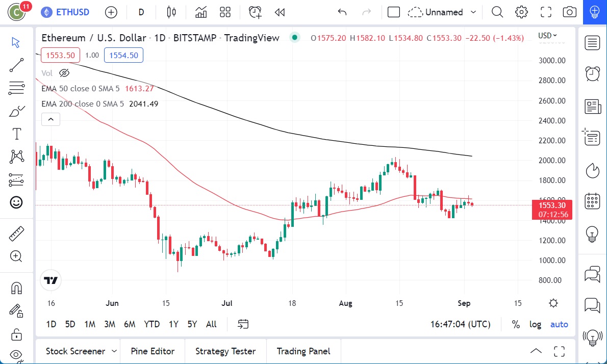Select the 1Y time range
Image resolution: width=607 pixels, height=364 pixels.
pyautogui.click(x=173, y=324)
